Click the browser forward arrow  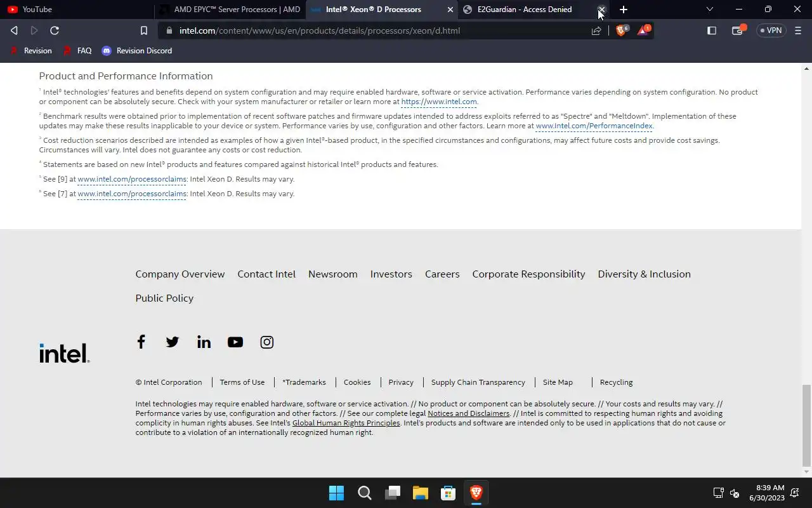tap(34, 30)
